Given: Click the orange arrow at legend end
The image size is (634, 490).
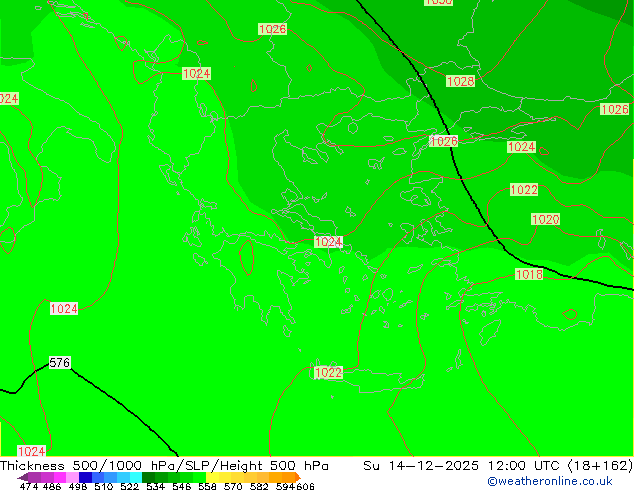Looking at the screenshot, I should tap(298, 477).
